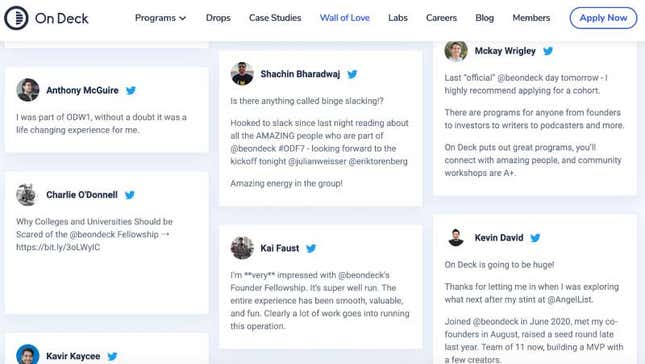Viewport: 645px width, 364px height.
Task: Click Twitter bird next to Mckay Wrigley
Action: click(548, 51)
